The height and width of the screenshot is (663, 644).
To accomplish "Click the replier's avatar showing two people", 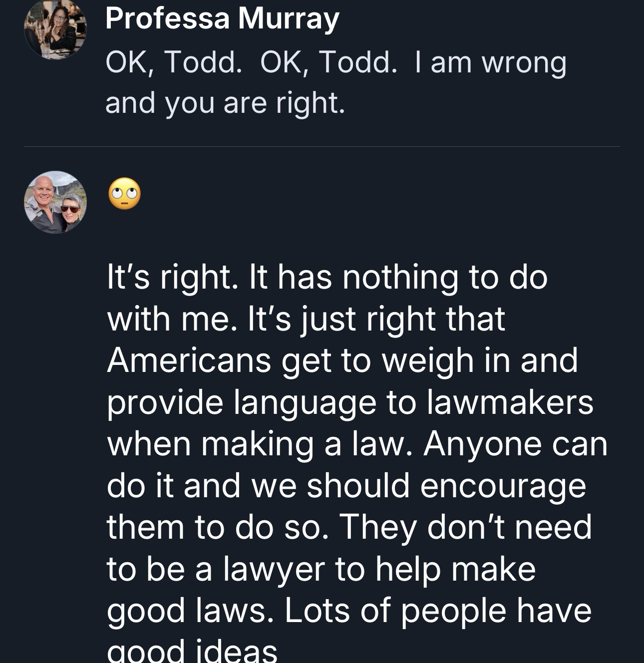I will pyautogui.click(x=55, y=202).
